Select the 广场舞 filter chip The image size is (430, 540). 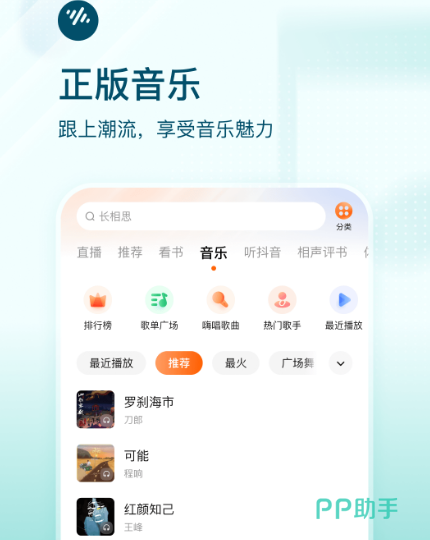tap(293, 363)
